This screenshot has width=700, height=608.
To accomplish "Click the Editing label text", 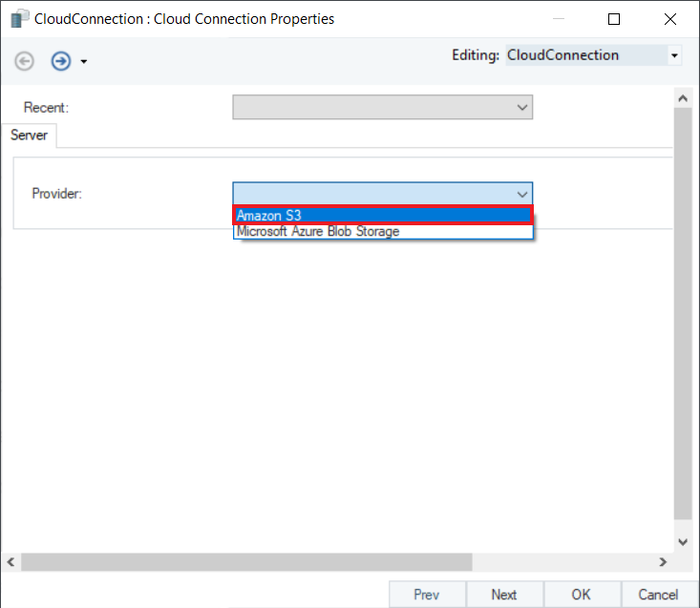I will [476, 55].
